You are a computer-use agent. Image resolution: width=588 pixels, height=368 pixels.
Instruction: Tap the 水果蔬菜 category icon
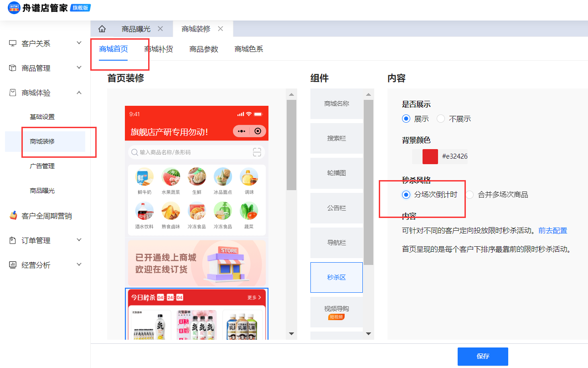point(170,176)
